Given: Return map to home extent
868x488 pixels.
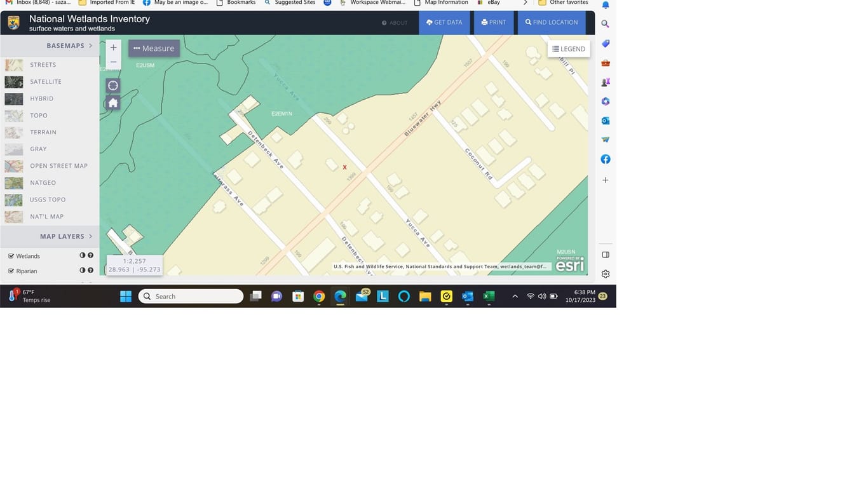Looking at the screenshot, I should click(113, 102).
